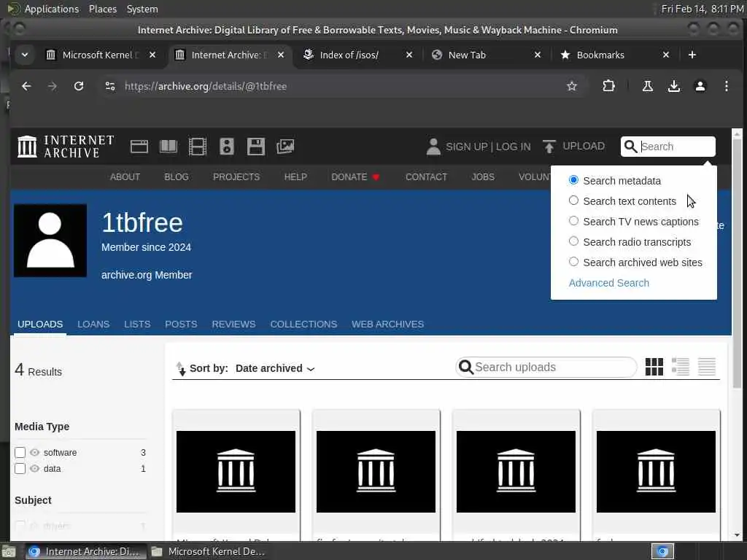Open the Advanced Search link
Image resolution: width=747 pixels, height=560 pixels.
point(609,283)
